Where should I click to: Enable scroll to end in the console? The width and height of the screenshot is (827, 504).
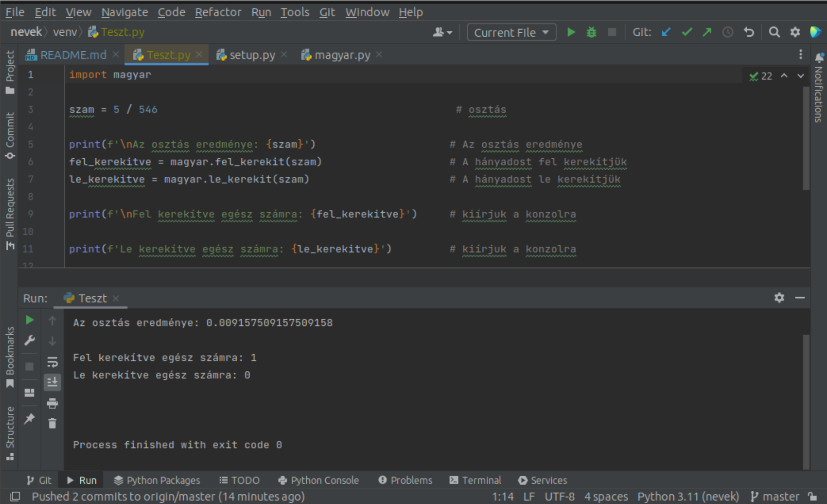(52, 382)
